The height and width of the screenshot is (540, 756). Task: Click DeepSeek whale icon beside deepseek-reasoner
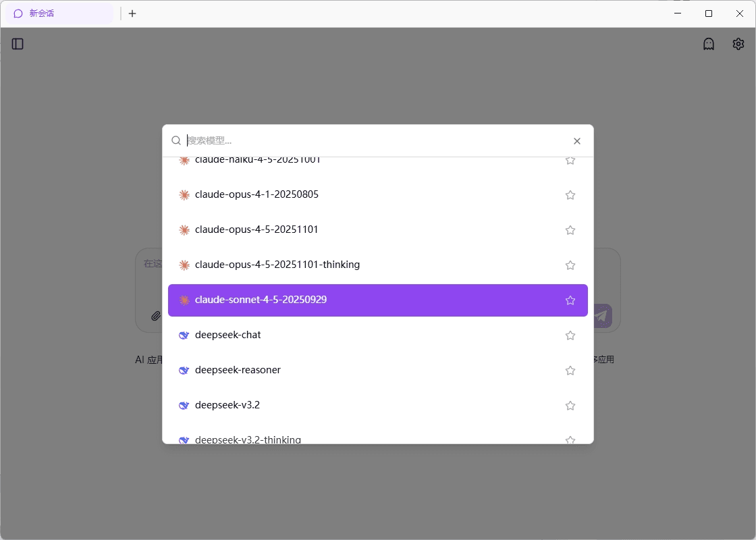coord(184,371)
